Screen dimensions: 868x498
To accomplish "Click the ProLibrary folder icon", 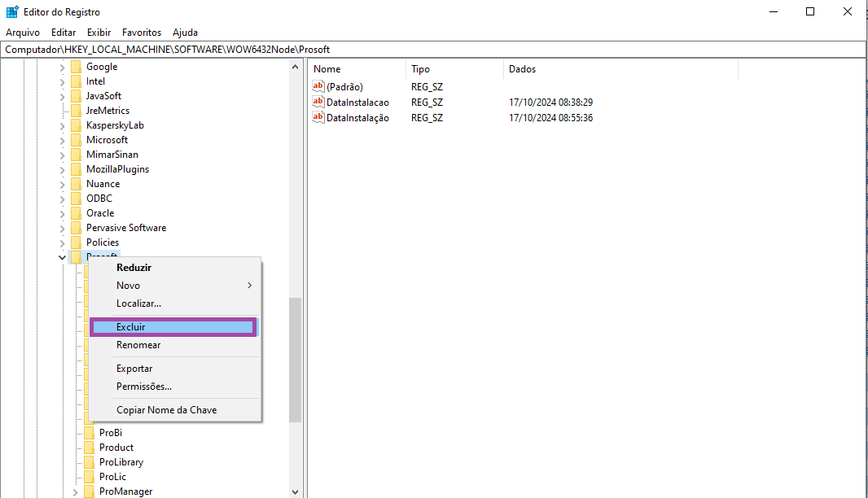I will (x=89, y=462).
